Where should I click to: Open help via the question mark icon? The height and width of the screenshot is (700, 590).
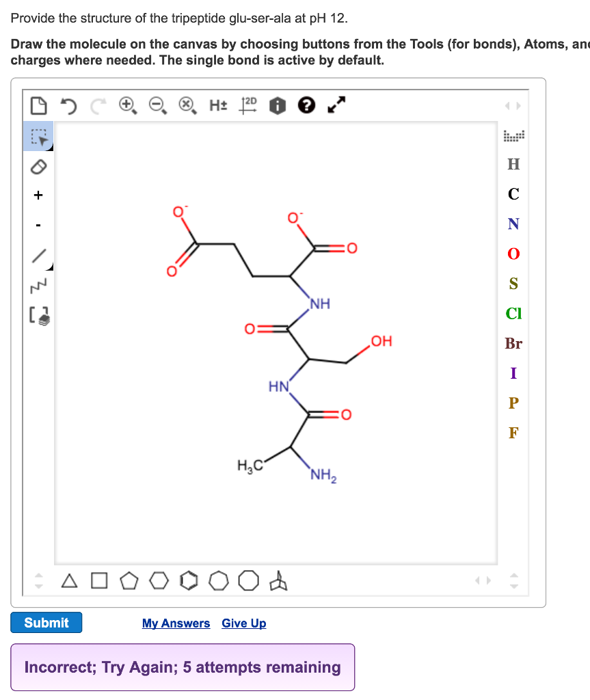tap(306, 105)
